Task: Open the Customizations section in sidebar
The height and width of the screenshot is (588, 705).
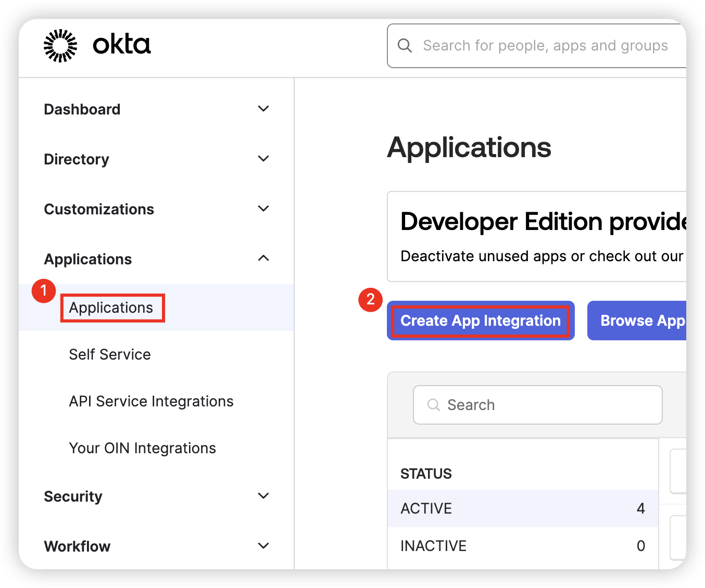Action: coord(99,209)
